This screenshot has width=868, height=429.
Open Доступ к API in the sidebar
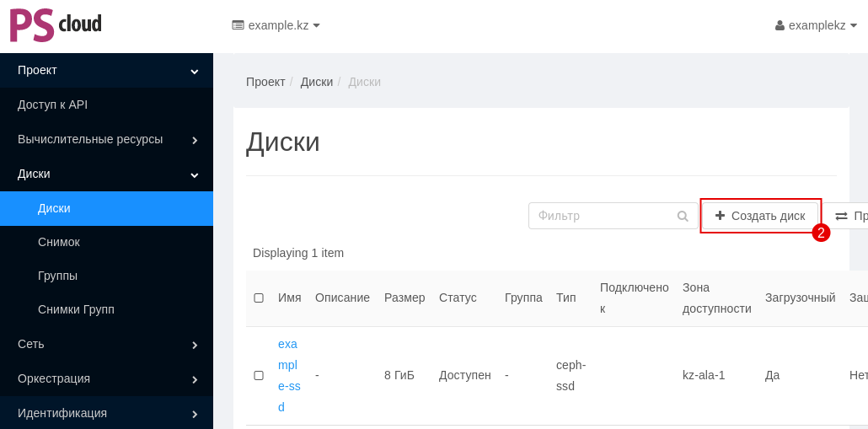click(x=106, y=105)
